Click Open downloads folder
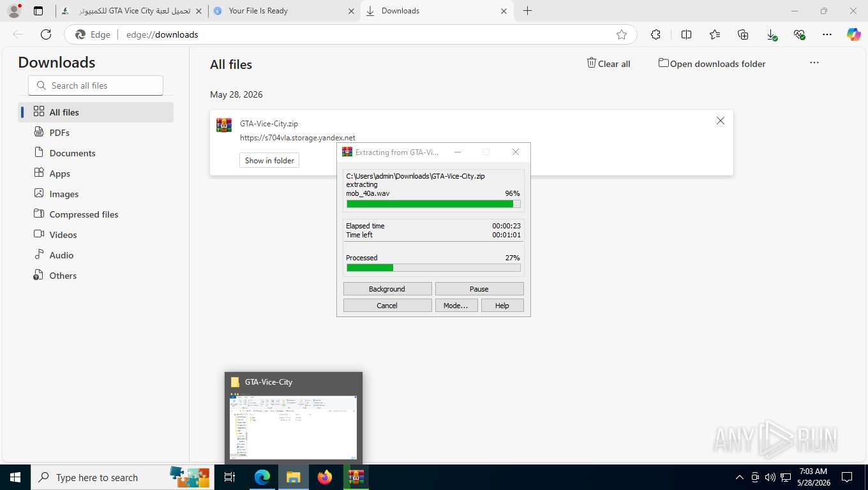The height and width of the screenshot is (490, 868). pyautogui.click(x=712, y=64)
